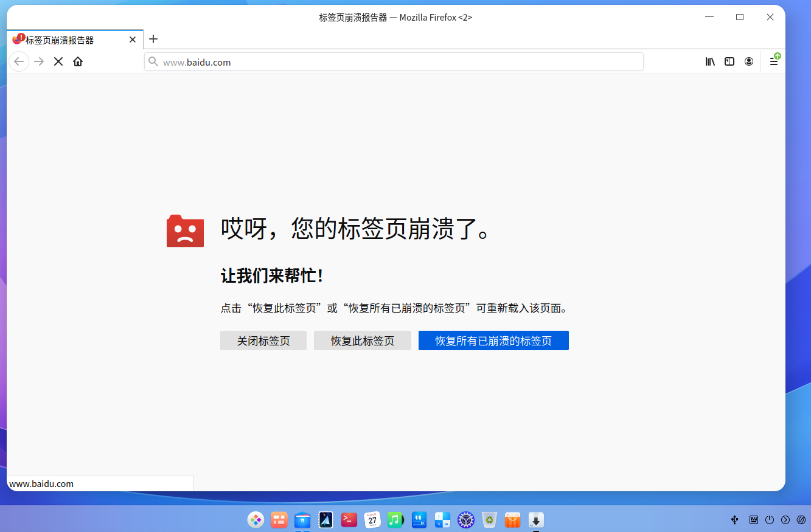
Task: Close the 标签页崩溃报告器 tab
Action: 133,40
